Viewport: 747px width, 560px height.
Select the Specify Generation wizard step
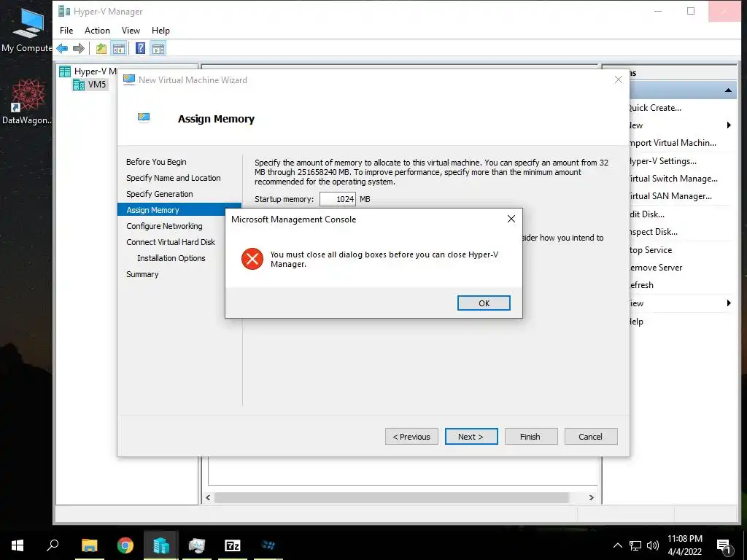click(160, 194)
